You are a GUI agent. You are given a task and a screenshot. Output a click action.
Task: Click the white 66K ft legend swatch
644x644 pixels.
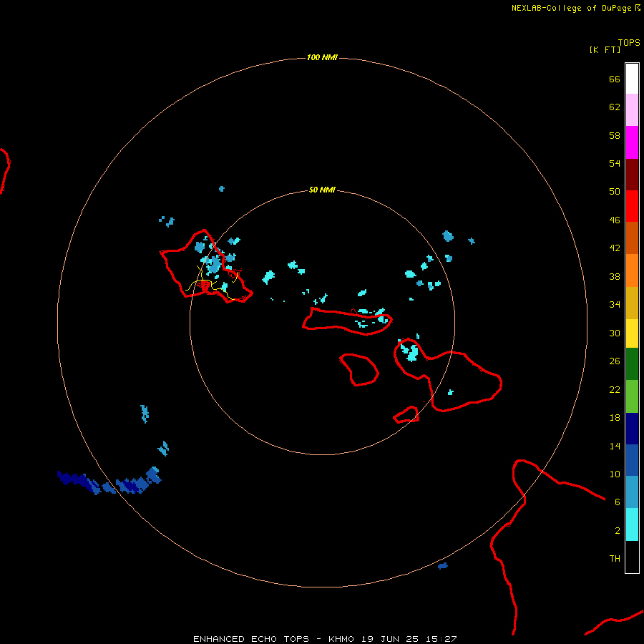tap(632, 79)
